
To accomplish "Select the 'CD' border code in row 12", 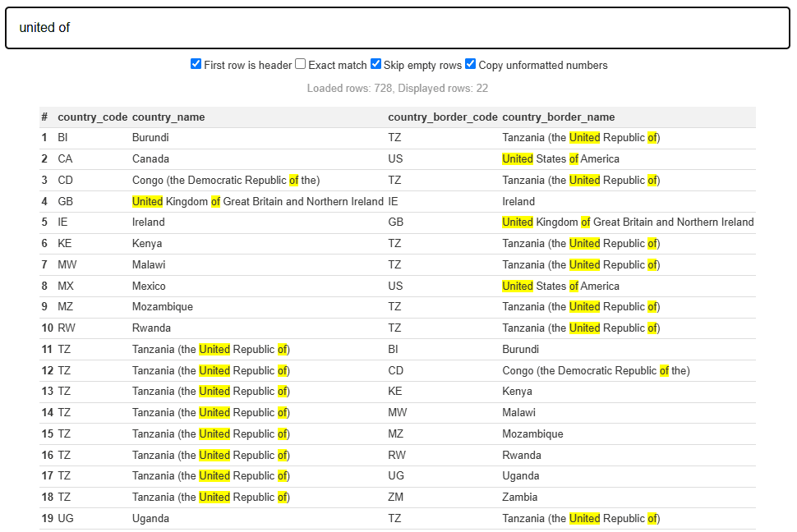I will (395, 371).
